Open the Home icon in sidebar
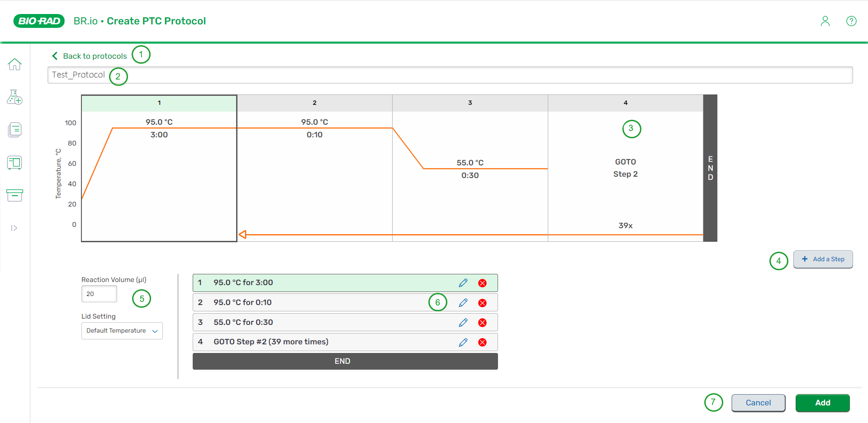This screenshot has width=868, height=423. point(14,64)
